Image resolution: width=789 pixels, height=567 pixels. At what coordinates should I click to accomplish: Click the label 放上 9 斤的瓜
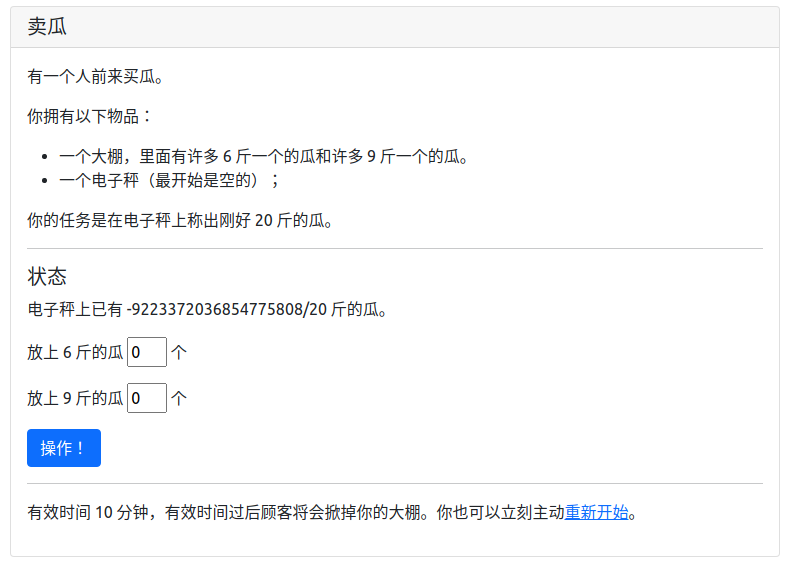point(75,398)
